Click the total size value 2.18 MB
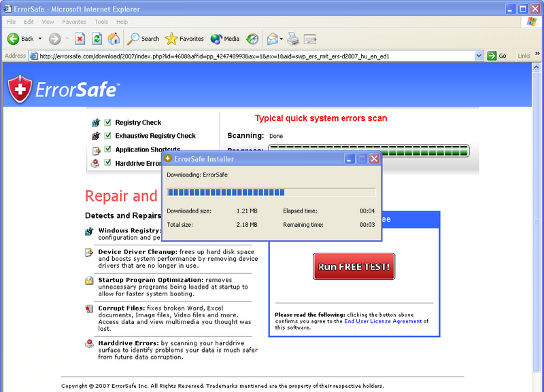The image size is (544, 392). 247,225
